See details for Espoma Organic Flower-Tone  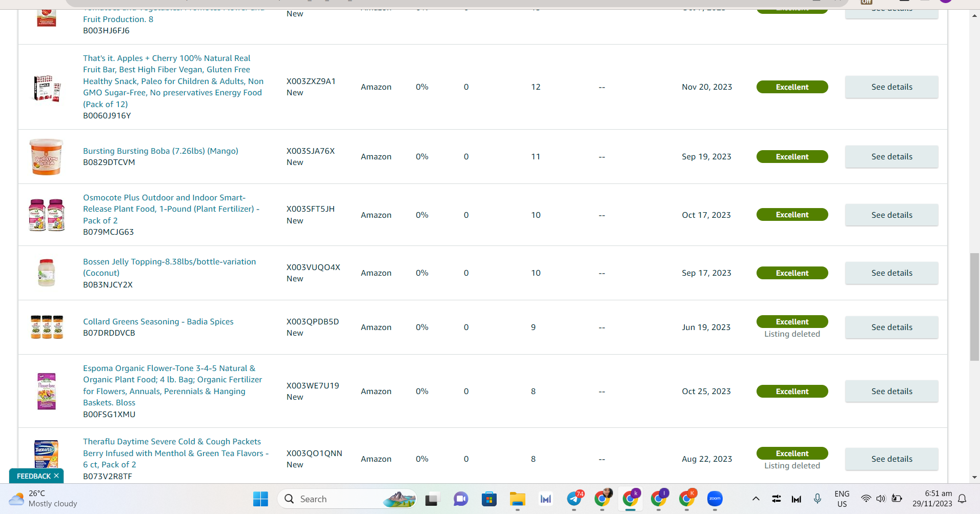892,392
